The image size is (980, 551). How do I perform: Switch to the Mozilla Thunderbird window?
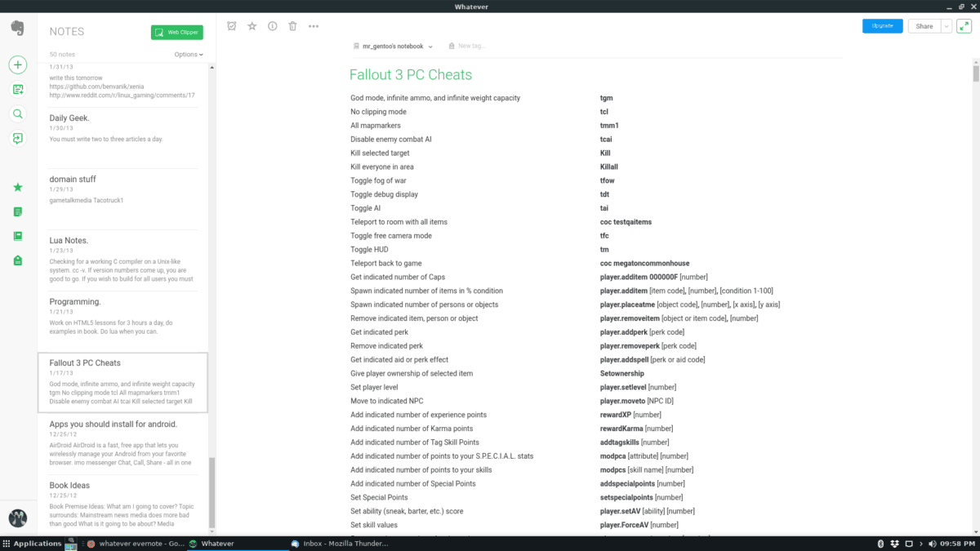(340, 543)
